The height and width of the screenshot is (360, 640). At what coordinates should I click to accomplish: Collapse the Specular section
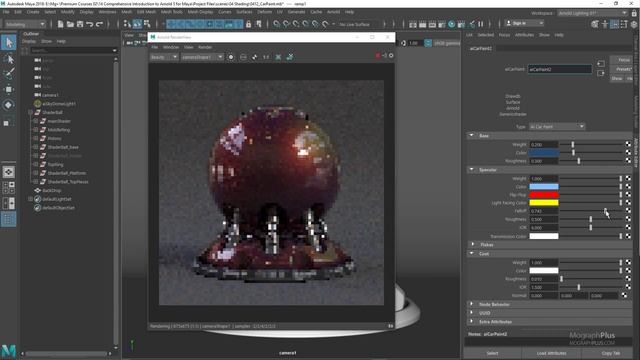pos(472,169)
